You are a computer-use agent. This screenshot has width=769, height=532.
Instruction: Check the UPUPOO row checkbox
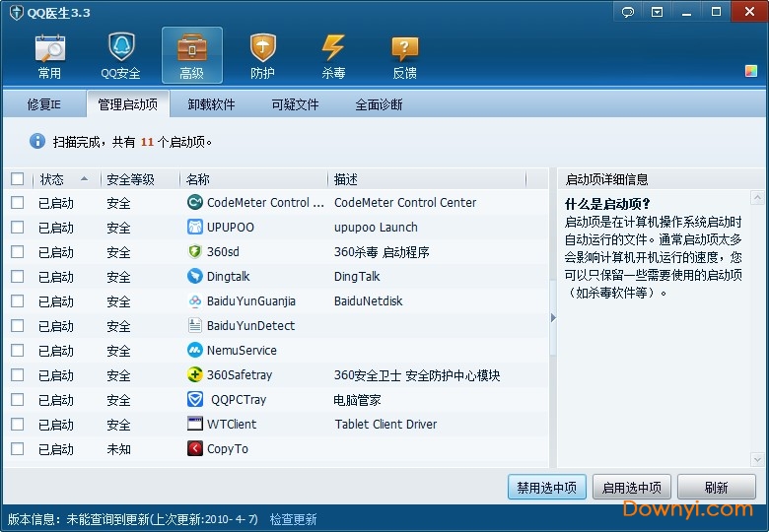(x=17, y=227)
